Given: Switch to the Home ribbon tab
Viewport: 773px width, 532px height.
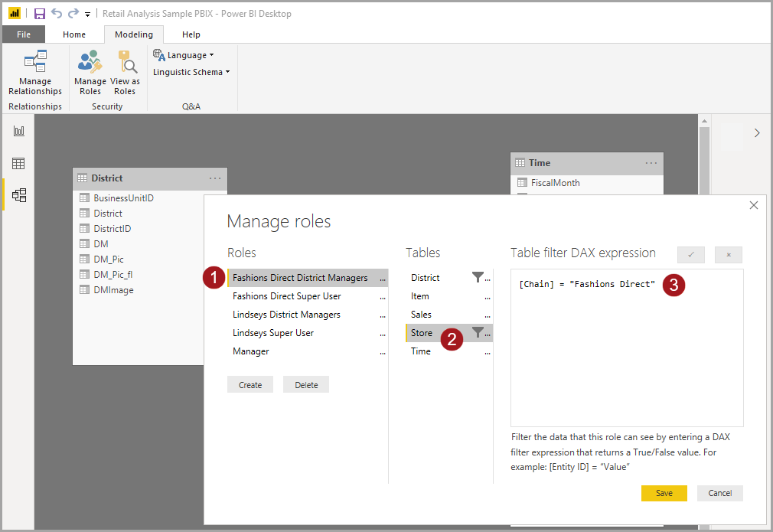Looking at the screenshot, I should click(x=74, y=34).
